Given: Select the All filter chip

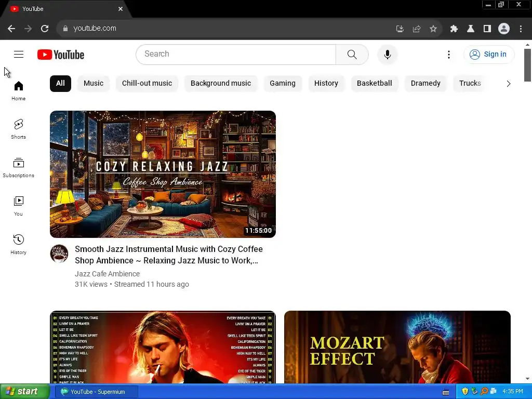Looking at the screenshot, I should (x=60, y=84).
